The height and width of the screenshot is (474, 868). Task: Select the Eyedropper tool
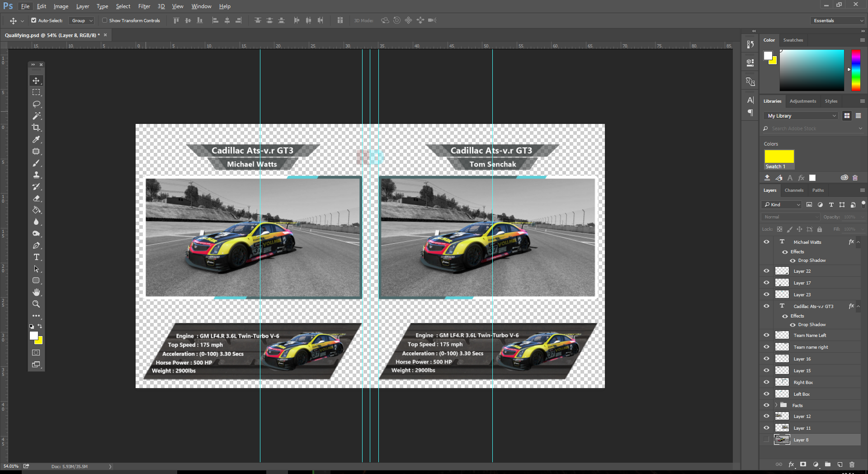click(36, 139)
